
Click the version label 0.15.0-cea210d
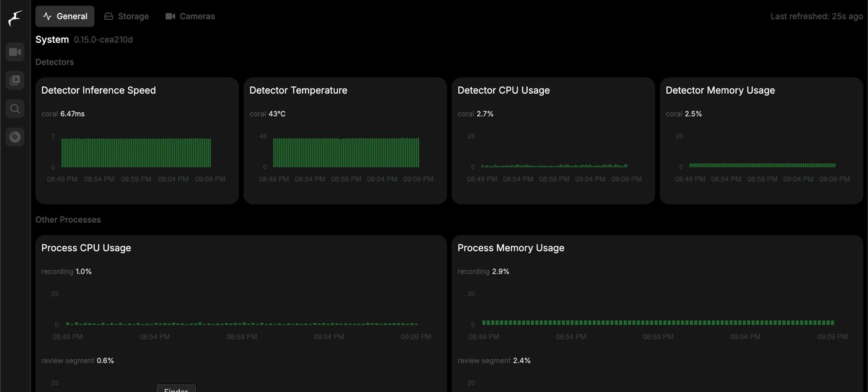103,39
